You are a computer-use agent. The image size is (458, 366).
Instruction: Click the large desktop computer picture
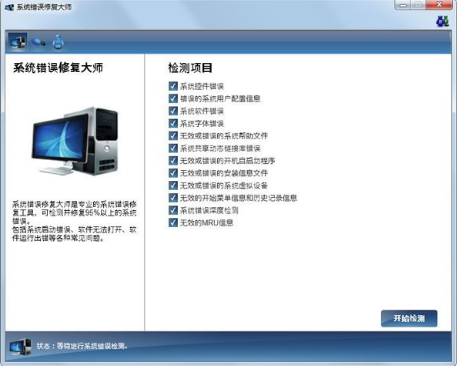[x=76, y=141]
